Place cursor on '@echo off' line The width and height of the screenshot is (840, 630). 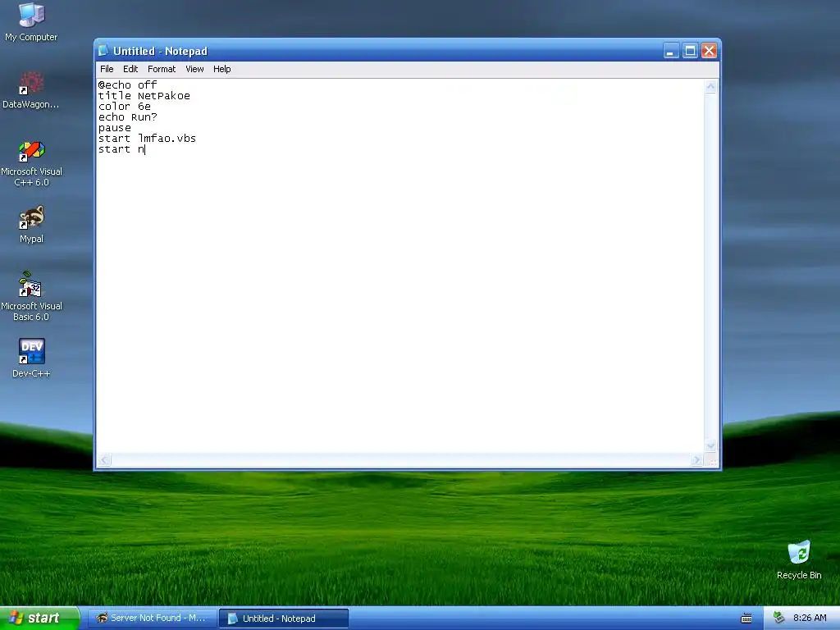[127, 84]
